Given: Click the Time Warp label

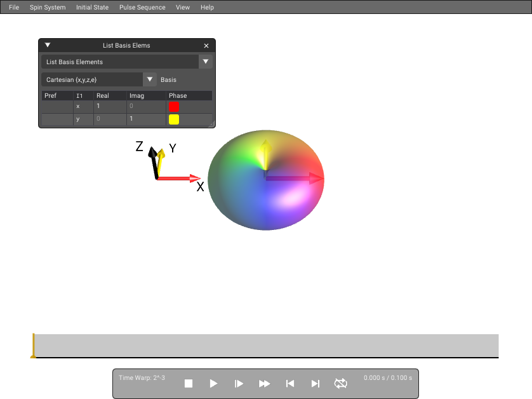Looking at the screenshot, I should coord(142,377).
